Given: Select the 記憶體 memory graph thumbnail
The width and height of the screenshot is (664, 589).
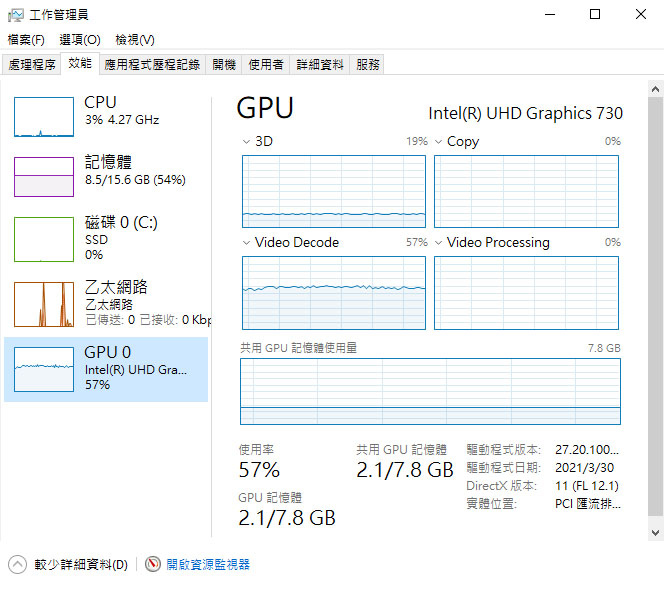Looking at the screenshot, I should click(x=44, y=177).
